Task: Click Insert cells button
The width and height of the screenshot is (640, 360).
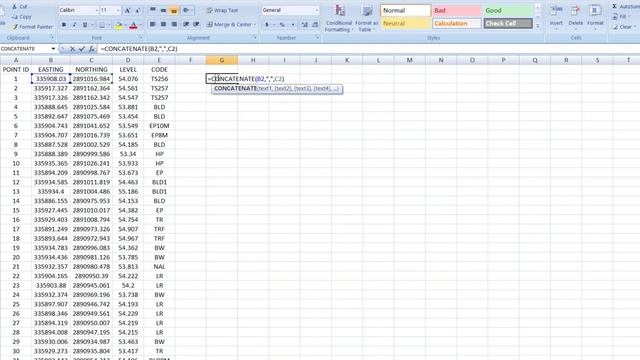Action: point(556,16)
